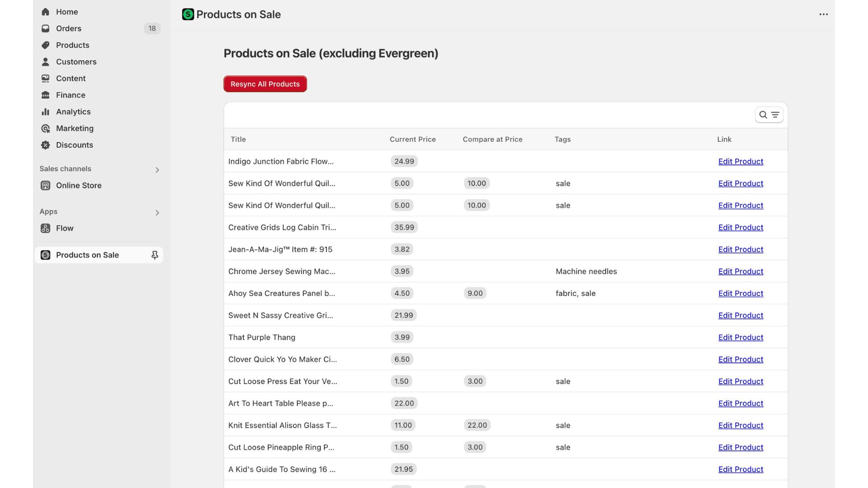
Task: Open the Marketing menu item
Action: click(99, 128)
